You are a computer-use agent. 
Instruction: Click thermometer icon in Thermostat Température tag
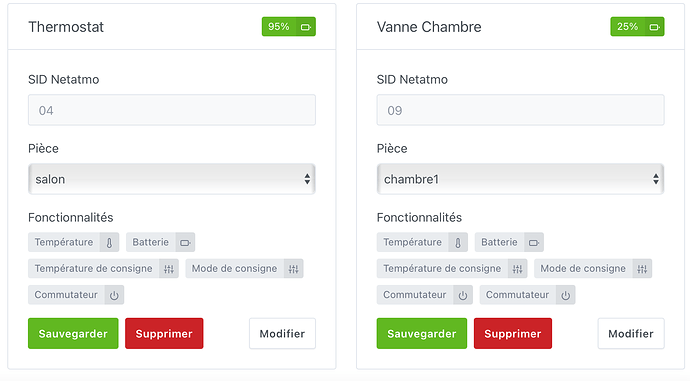point(109,242)
